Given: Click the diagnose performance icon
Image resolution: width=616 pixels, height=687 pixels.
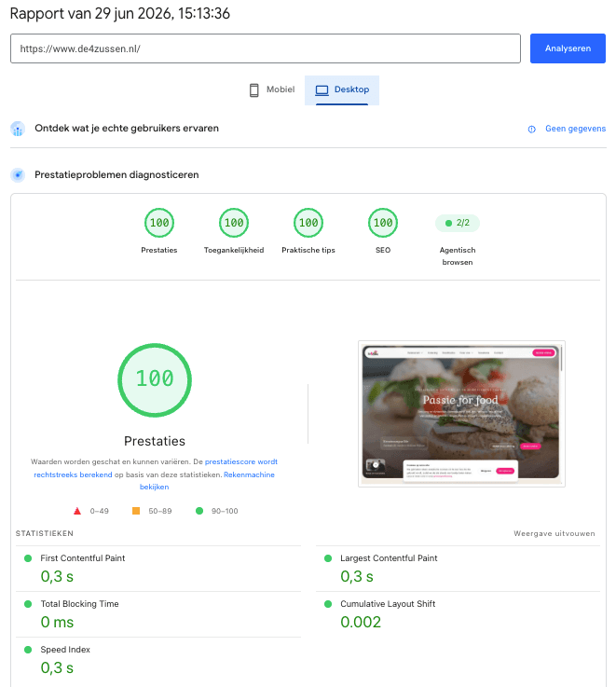Looking at the screenshot, I should 18,175.
